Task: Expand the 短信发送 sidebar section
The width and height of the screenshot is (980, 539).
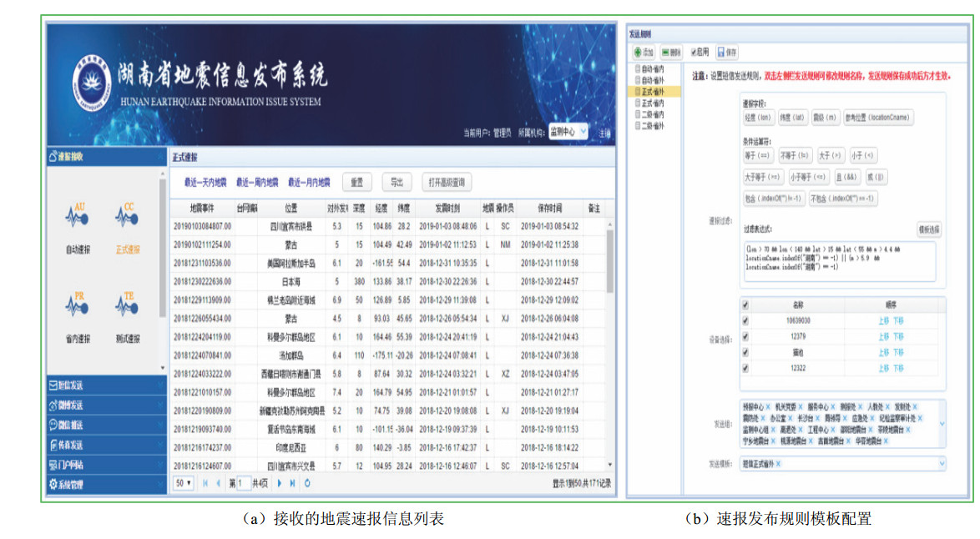Action: pyautogui.click(x=106, y=385)
